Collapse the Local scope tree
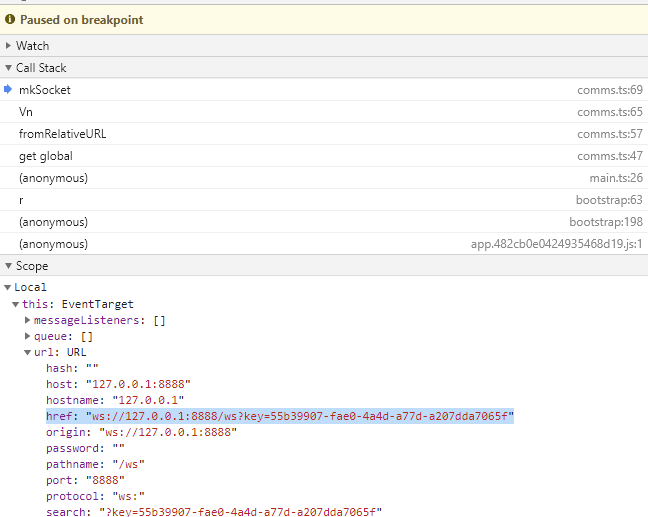This screenshot has width=648, height=517. (7, 287)
